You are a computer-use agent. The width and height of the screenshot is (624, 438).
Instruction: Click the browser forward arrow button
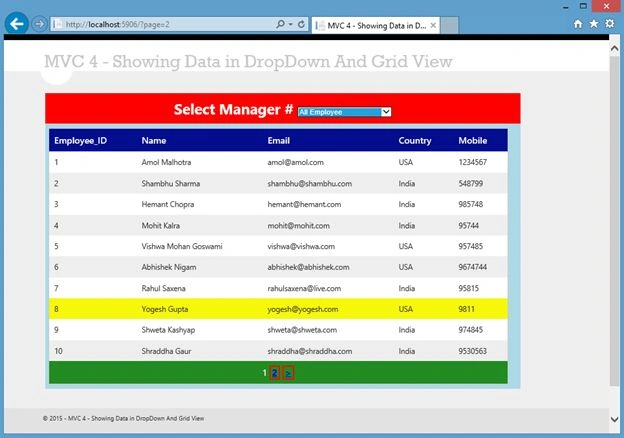click(x=39, y=24)
